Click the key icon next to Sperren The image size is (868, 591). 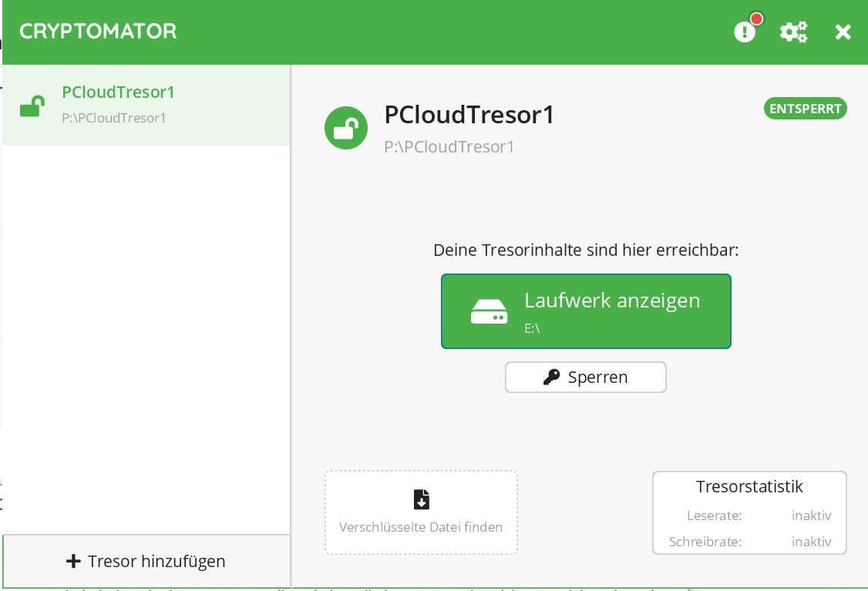click(x=551, y=377)
